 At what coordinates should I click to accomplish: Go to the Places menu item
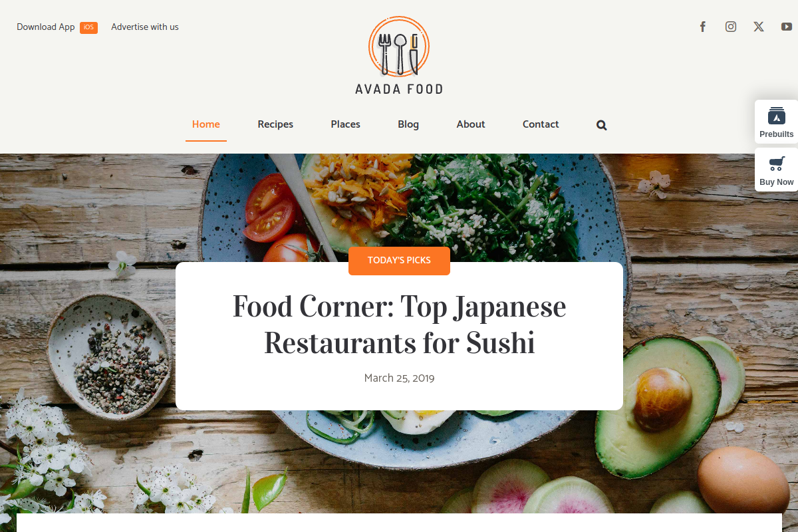(346, 124)
